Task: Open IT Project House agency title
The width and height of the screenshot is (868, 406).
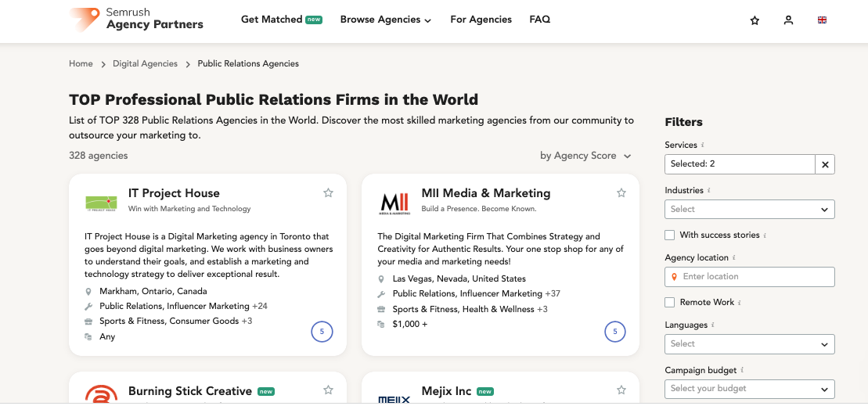Action: click(x=174, y=193)
